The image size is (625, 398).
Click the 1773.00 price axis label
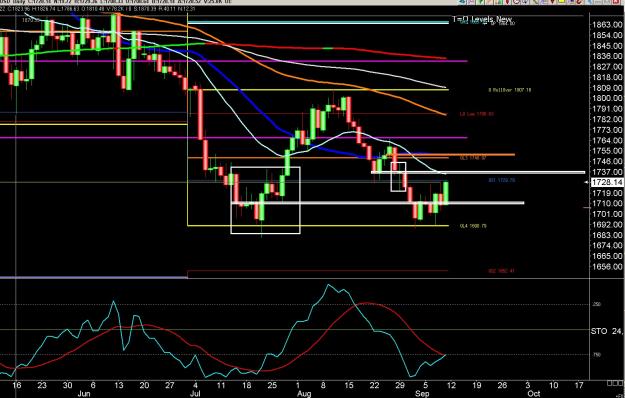point(608,130)
